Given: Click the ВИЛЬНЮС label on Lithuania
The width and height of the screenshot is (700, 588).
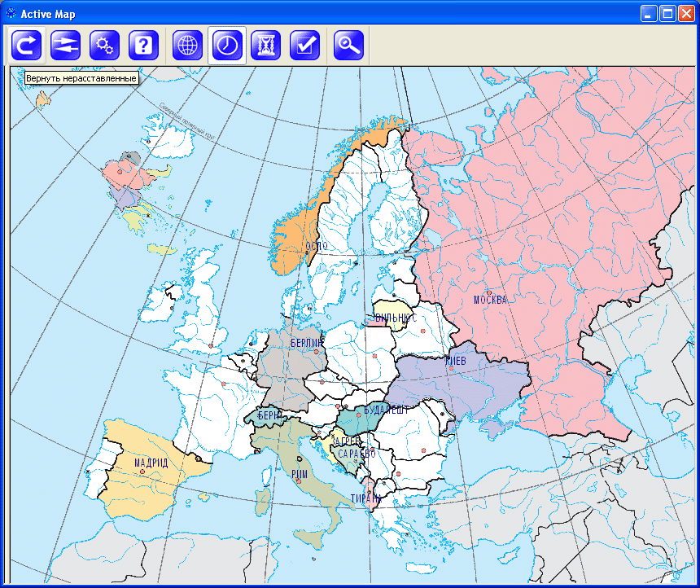Looking at the screenshot, I should tap(396, 318).
